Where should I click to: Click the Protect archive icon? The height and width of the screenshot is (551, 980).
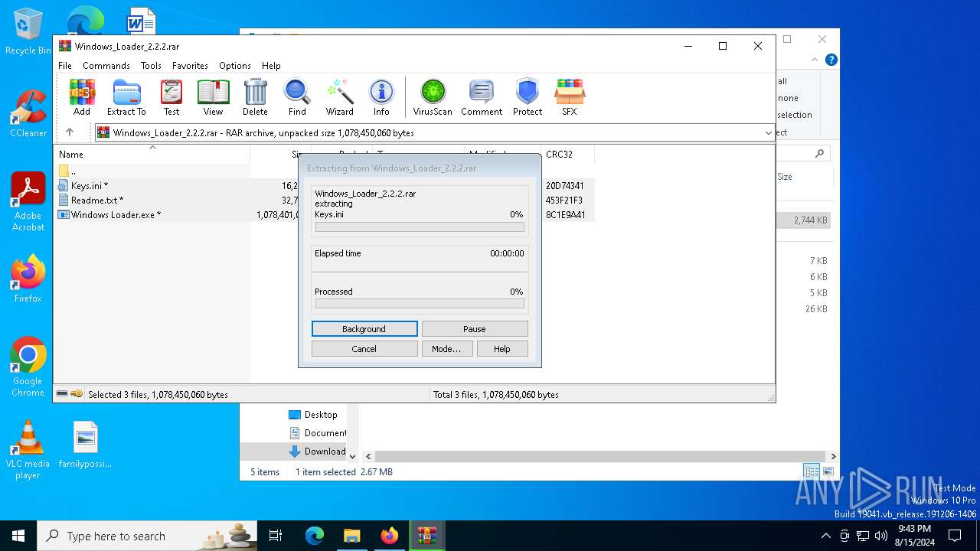tap(528, 97)
